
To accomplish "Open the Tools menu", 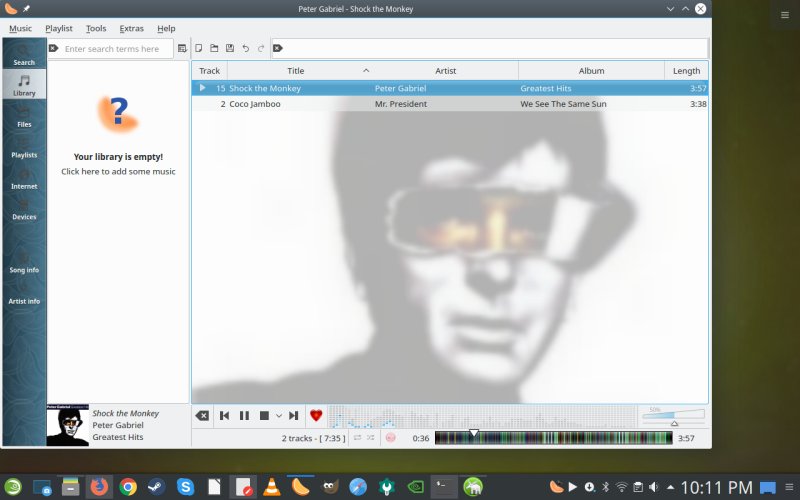I will click(x=96, y=29).
